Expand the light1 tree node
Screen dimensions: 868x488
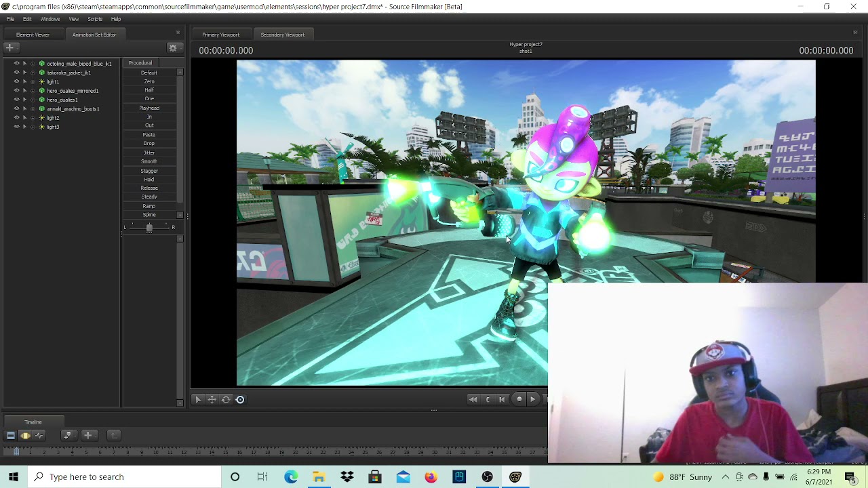pos(33,82)
